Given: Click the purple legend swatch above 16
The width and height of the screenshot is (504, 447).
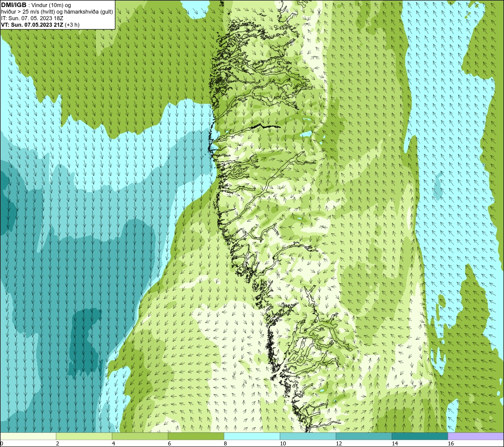Looking at the screenshot, I should point(475,436).
